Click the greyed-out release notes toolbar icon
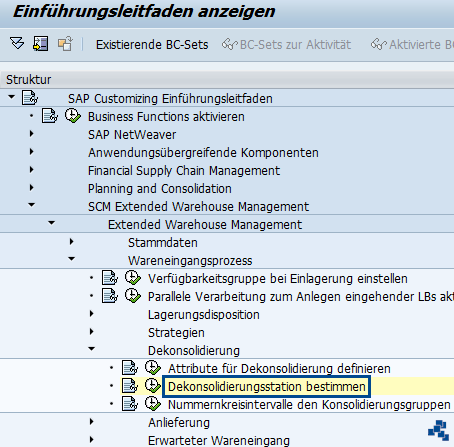The height and width of the screenshot is (447, 454). tap(65, 44)
